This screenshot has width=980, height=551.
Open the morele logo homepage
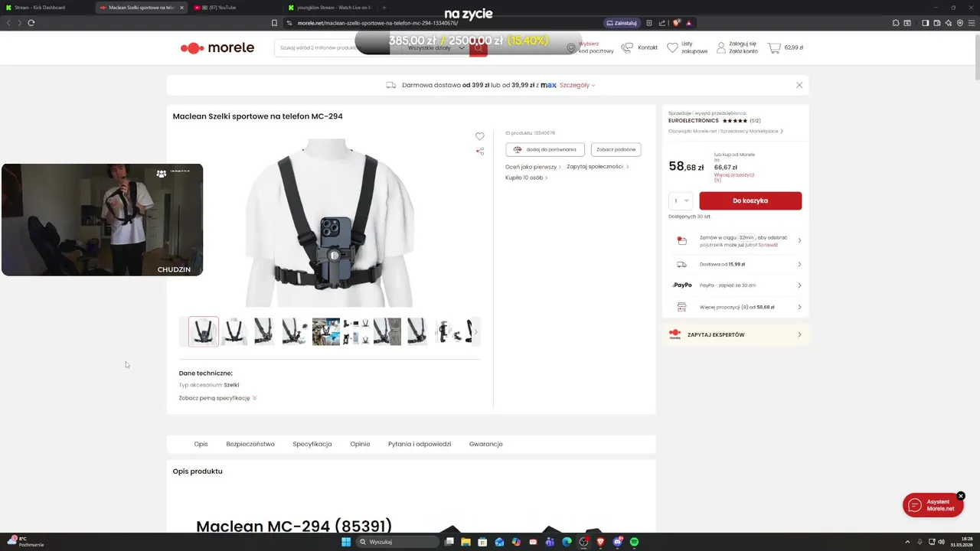pyautogui.click(x=217, y=47)
